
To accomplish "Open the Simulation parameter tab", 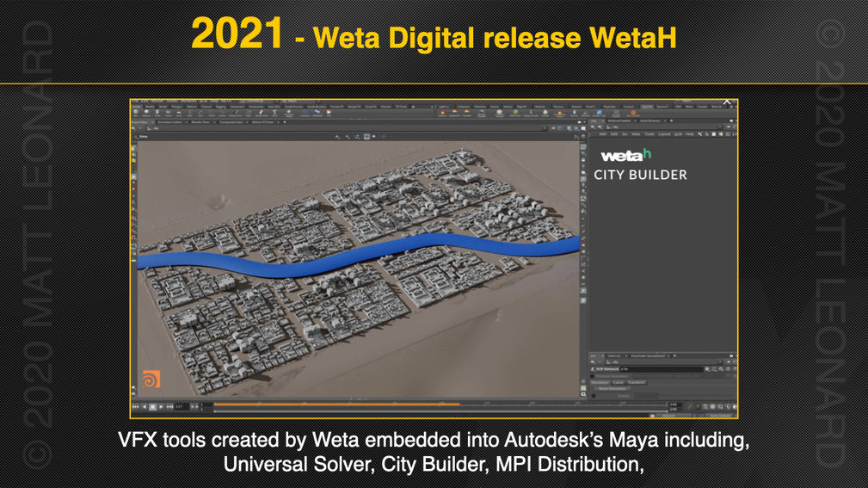I will pos(600,382).
